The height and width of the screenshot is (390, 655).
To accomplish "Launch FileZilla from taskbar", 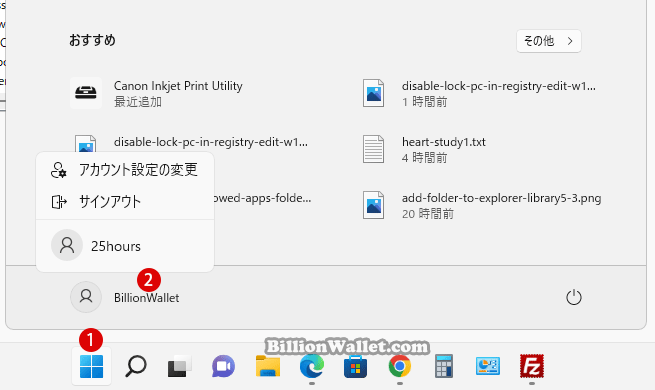I will [x=532, y=366].
